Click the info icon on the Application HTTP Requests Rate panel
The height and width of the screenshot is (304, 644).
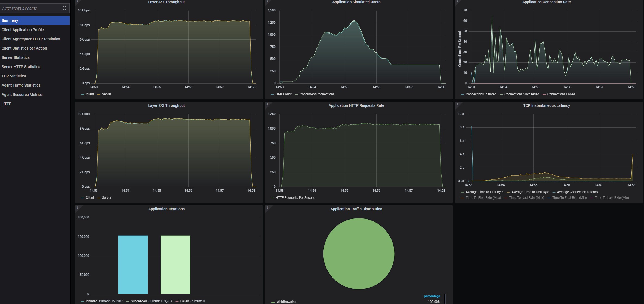click(267, 104)
